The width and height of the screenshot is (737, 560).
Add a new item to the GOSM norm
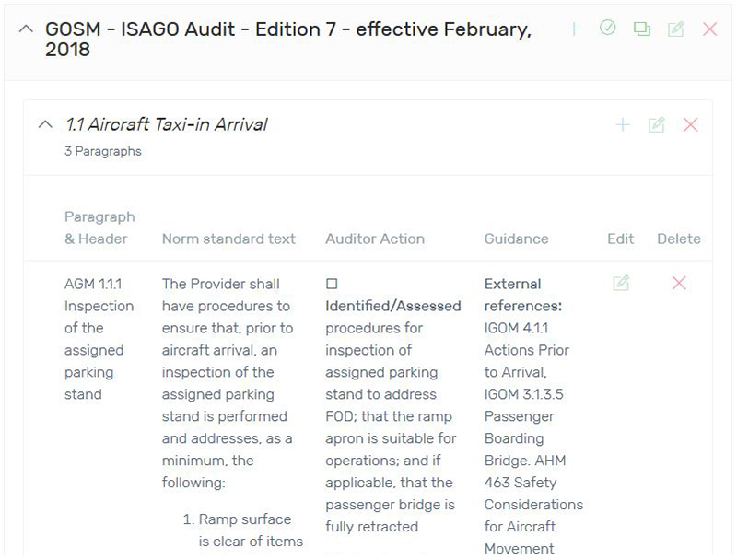click(x=573, y=29)
